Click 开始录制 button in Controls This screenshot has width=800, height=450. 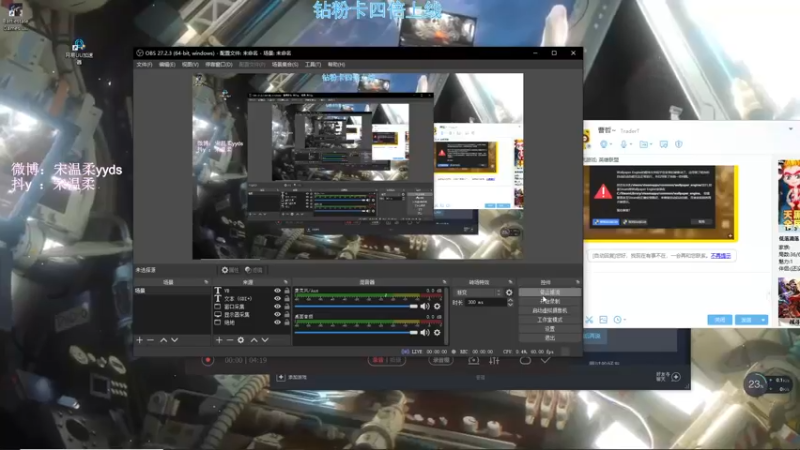click(x=549, y=301)
